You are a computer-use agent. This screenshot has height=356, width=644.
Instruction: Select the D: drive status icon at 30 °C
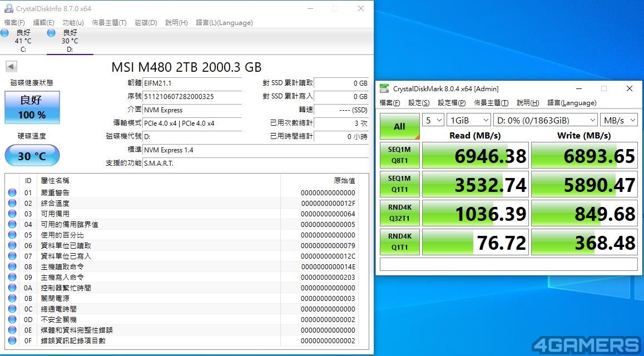(51, 33)
